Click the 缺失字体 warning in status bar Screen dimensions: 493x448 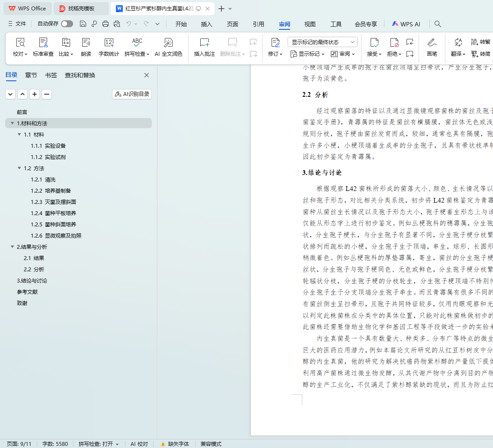175,444
